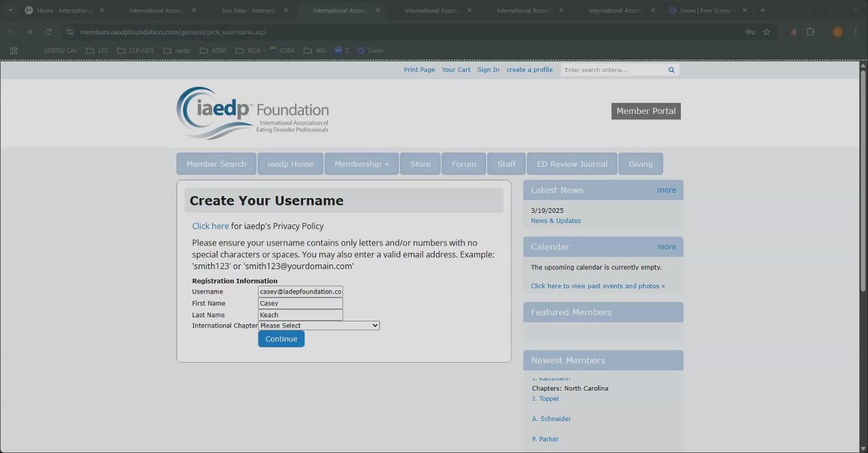
Task: Open the Membership dropdown menu
Action: pos(361,164)
